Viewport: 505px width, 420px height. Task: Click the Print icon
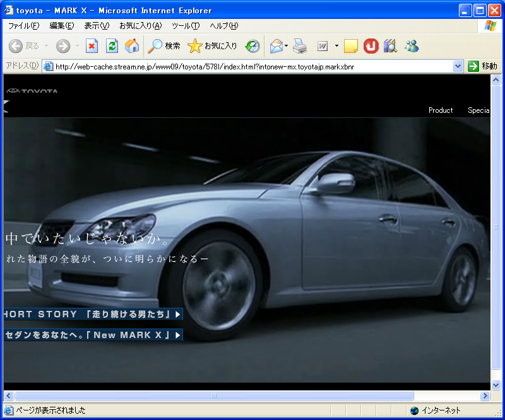300,46
